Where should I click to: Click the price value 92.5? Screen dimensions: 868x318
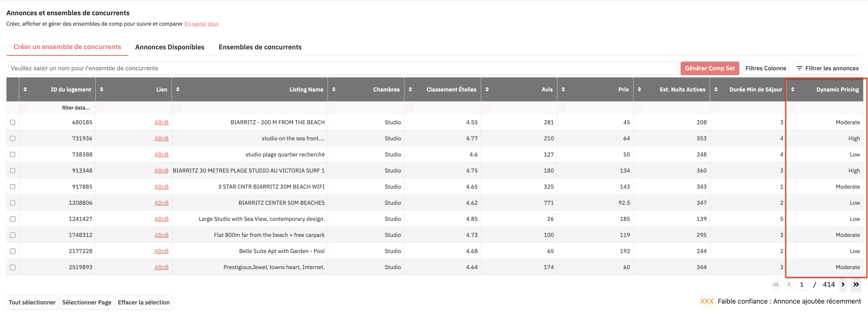[624, 203]
